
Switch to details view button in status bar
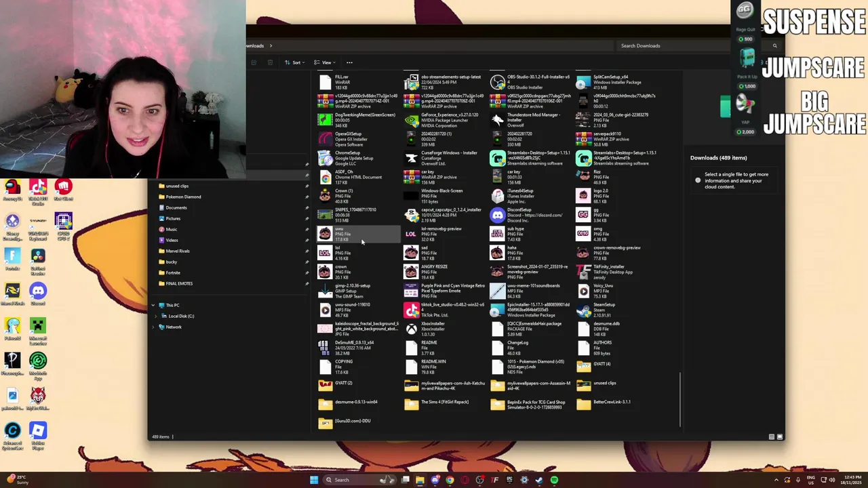coord(771,437)
